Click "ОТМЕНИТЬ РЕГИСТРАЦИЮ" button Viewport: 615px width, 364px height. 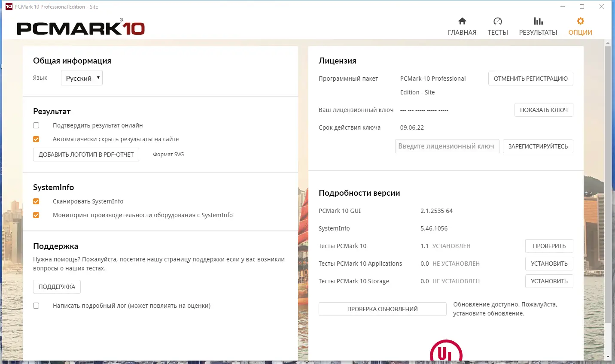[x=531, y=79]
